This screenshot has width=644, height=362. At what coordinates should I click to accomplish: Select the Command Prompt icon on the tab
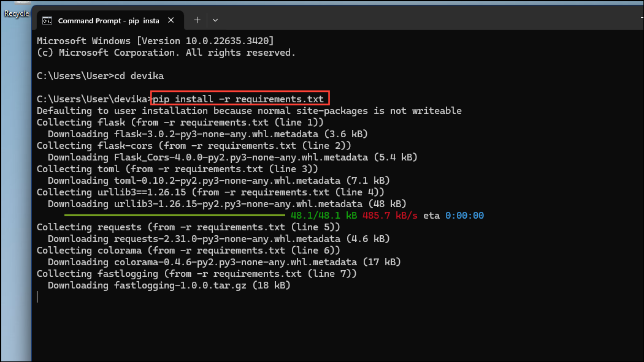(48, 20)
